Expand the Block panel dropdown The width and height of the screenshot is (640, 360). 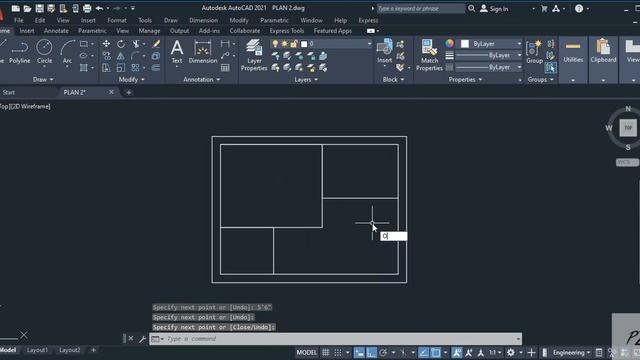tap(393, 80)
